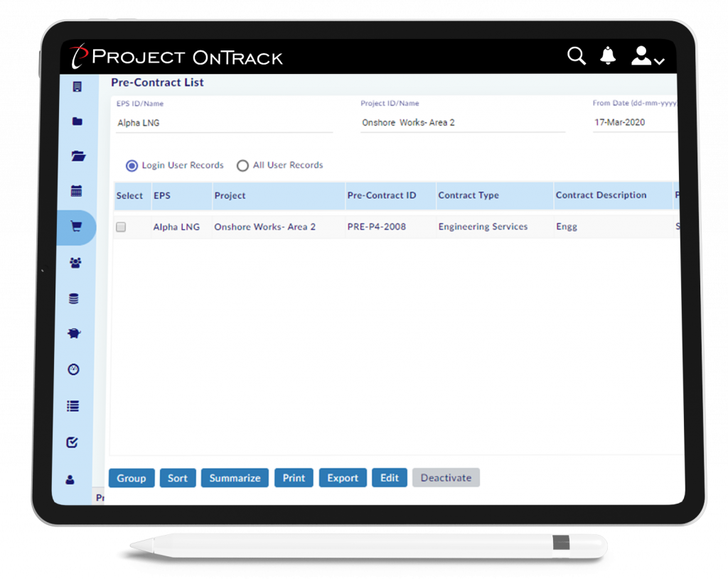Select Login User Records radio button
Screen dimensions: 728x579
click(x=132, y=166)
